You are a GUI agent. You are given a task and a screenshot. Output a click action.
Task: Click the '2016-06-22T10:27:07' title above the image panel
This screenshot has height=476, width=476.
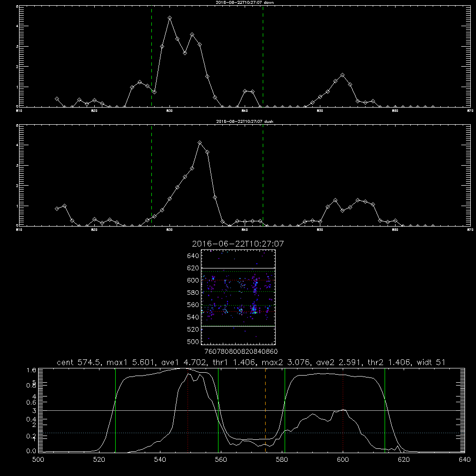tap(238, 244)
